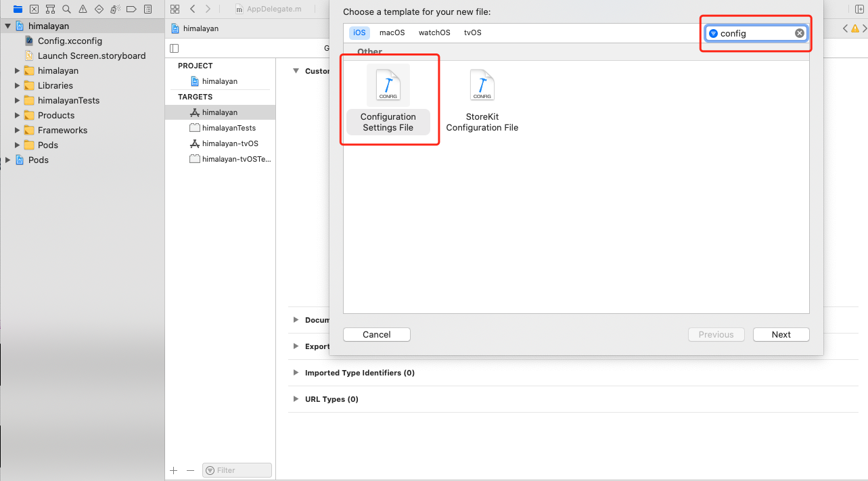Screen dimensions: 868x481
Task: Expand the URL Types section
Action: [x=296, y=399]
